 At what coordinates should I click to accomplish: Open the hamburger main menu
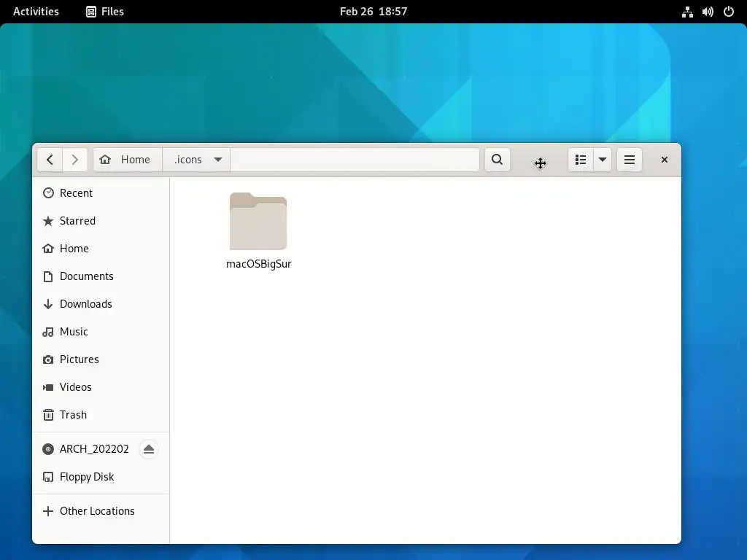[630, 160]
